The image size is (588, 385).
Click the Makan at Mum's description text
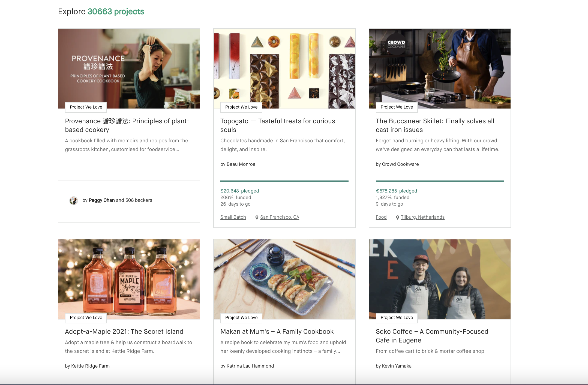(x=283, y=347)
